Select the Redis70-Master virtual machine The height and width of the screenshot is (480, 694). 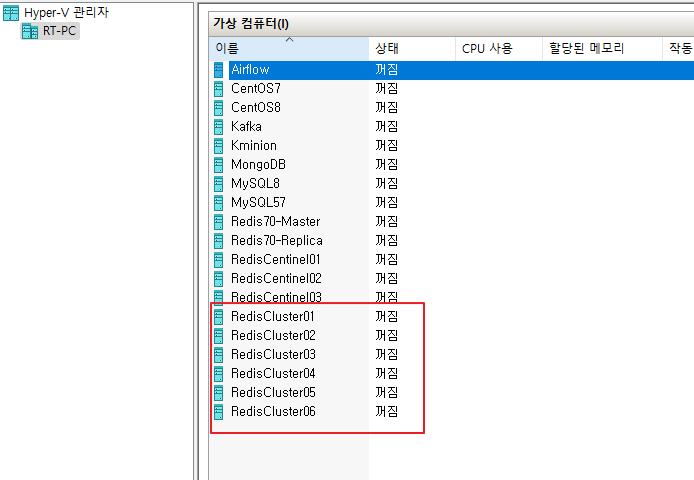(275, 222)
